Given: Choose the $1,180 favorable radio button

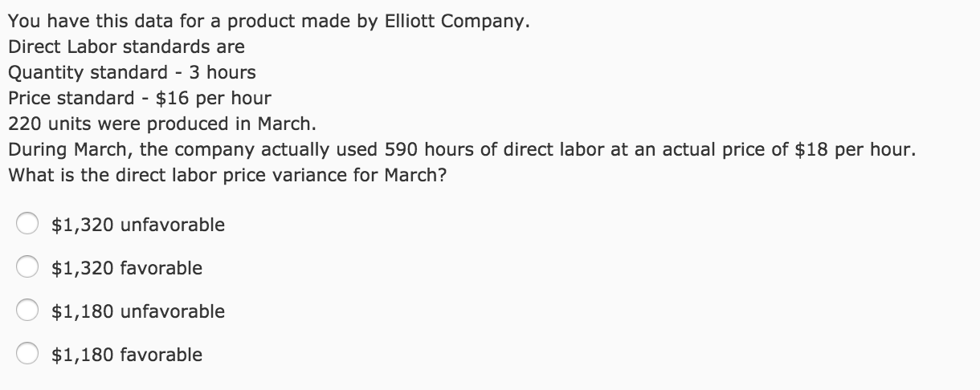Looking at the screenshot, I should click(x=28, y=355).
